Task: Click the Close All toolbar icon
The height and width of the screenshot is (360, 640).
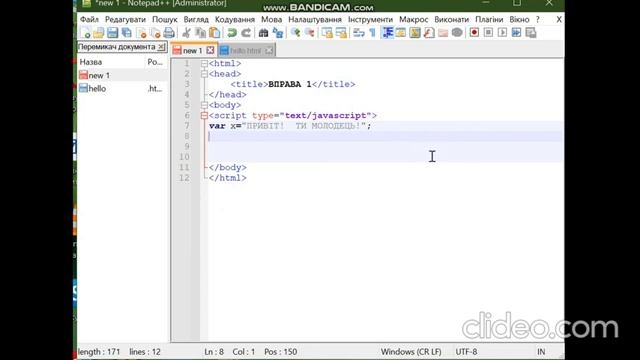Action: click(x=155, y=33)
